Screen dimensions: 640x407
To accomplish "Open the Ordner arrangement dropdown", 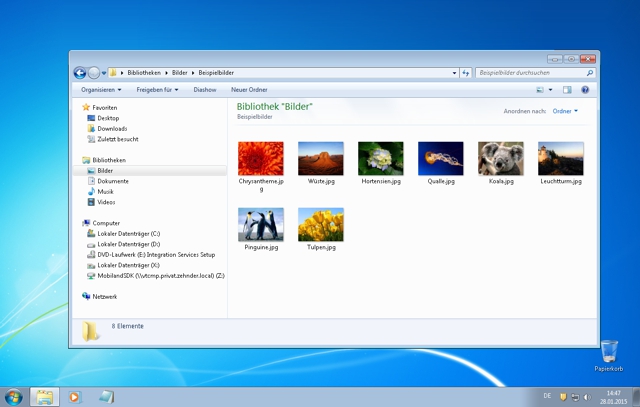I will (x=565, y=111).
